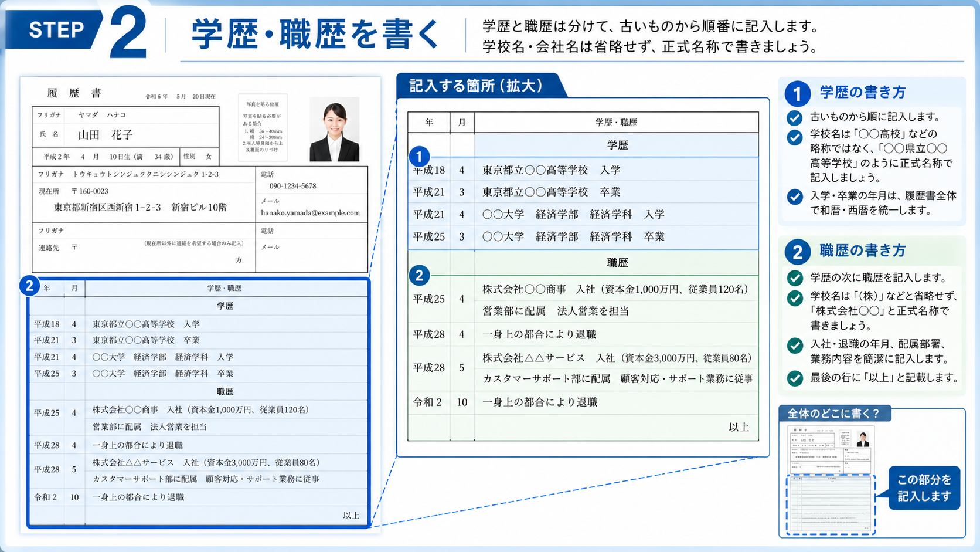This screenshot has height=552, width=980.
Task: Click the main title 学歴・職歴を書く
Action: click(x=315, y=34)
